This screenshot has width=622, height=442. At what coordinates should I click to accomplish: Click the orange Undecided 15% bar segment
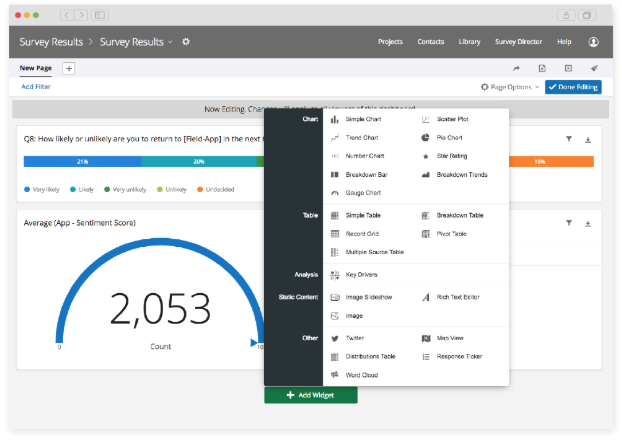click(539, 161)
